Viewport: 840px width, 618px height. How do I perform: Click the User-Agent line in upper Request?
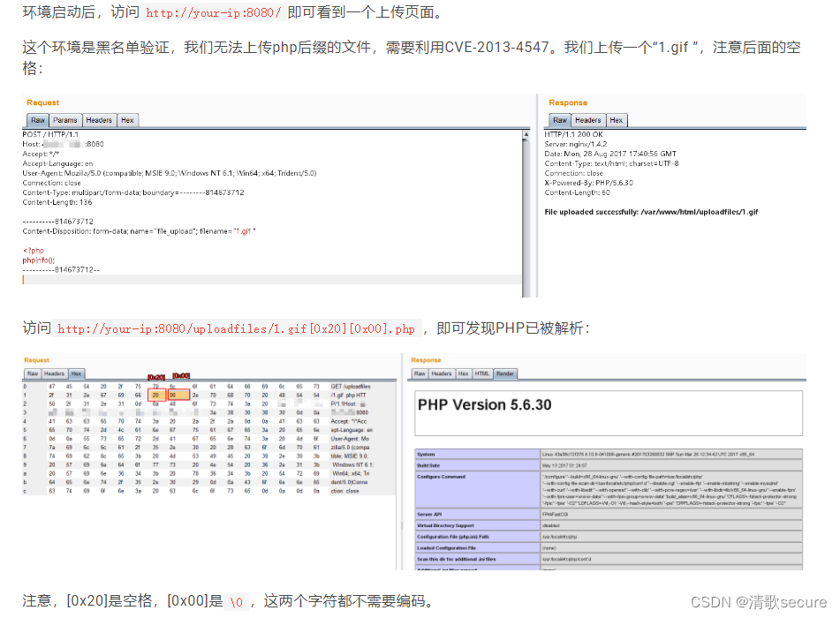(x=170, y=173)
